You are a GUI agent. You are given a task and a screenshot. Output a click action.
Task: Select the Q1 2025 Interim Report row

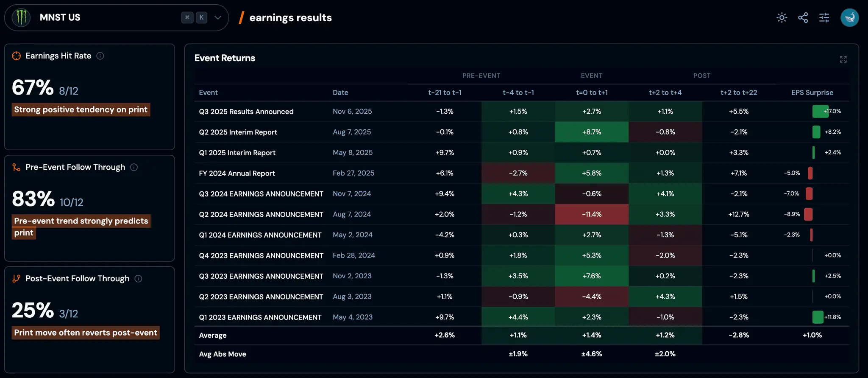pos(522,153)
